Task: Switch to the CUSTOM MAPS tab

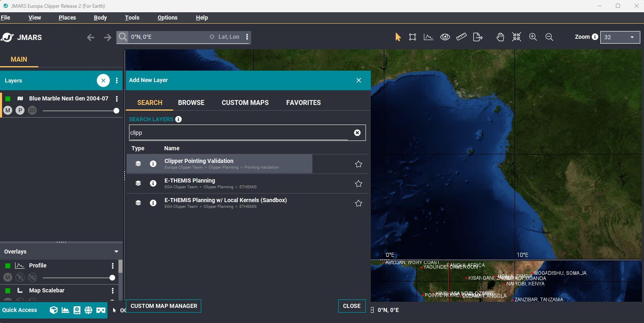Action: point(245,102)
